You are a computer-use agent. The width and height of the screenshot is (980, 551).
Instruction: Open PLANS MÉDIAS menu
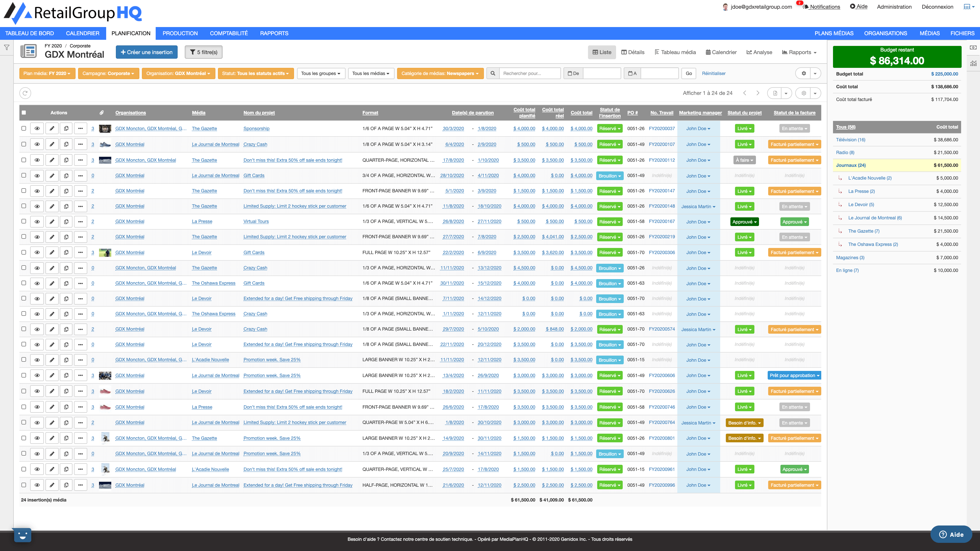coord(834,33)
